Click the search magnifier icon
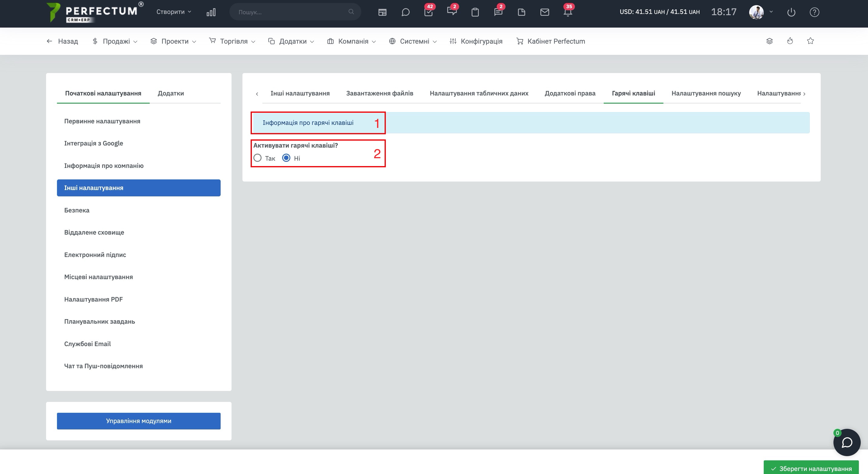The height and width of the screenshot is (474, 868). click(351, 12)
